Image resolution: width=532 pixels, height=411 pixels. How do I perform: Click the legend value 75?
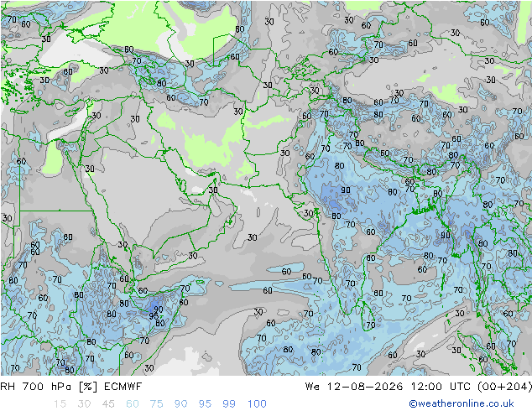tap(156, 403)
